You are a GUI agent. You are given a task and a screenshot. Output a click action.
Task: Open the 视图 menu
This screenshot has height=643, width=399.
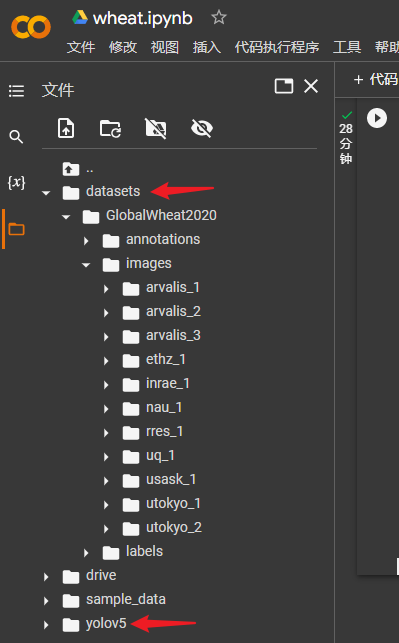pos(164,47)
